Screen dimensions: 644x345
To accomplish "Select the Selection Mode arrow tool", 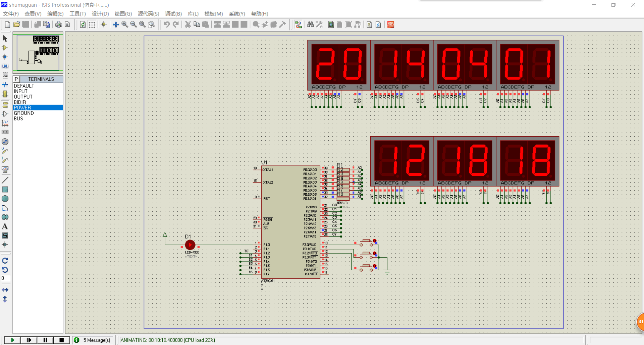I will tap(5, 39).
